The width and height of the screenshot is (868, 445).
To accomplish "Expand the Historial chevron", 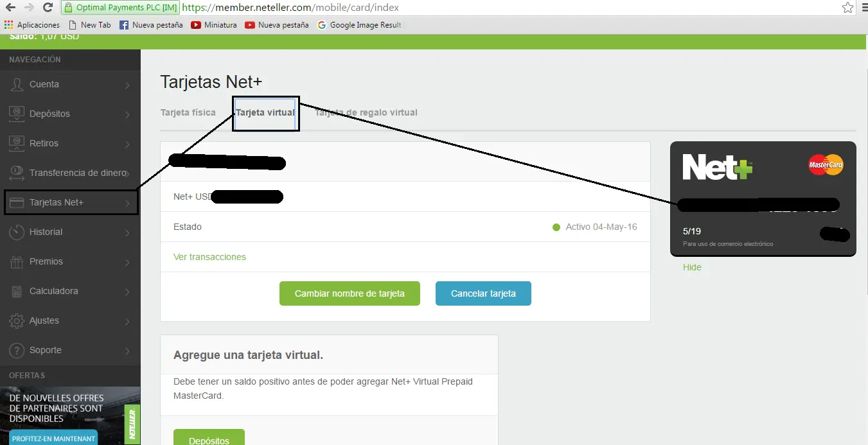I will click(x=127, y=233).
